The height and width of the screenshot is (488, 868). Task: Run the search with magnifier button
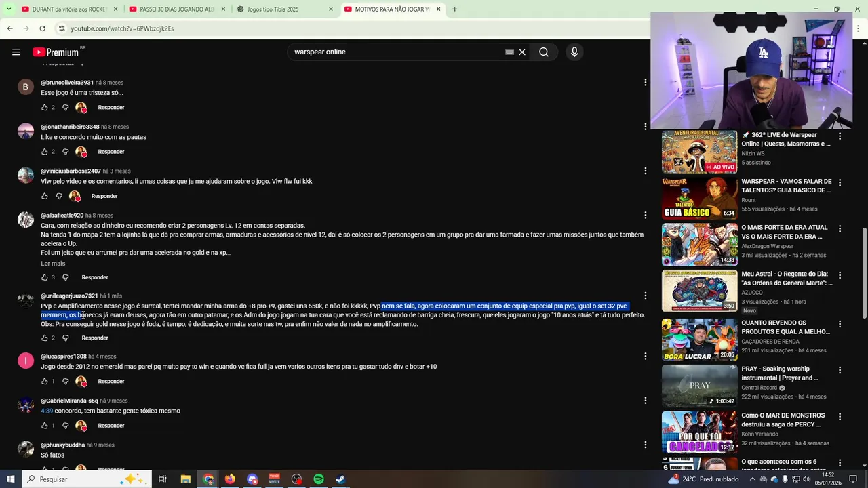pyautogui.click(x=544, y=52)
